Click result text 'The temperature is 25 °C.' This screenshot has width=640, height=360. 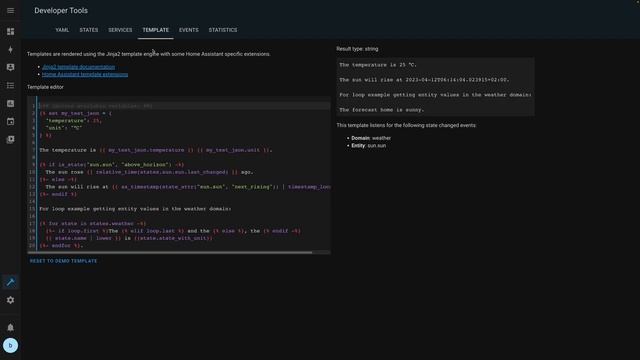pyautogui.click(x=378, y=65)
